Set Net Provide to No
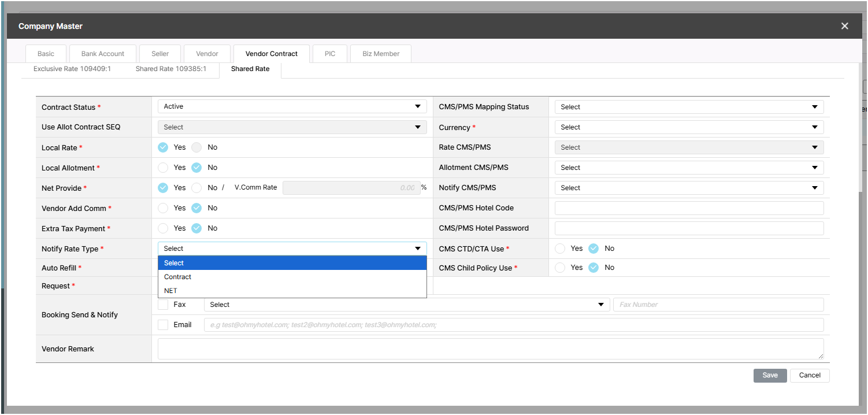This screenshot has width=868, height=415. [x=196, y=188]
